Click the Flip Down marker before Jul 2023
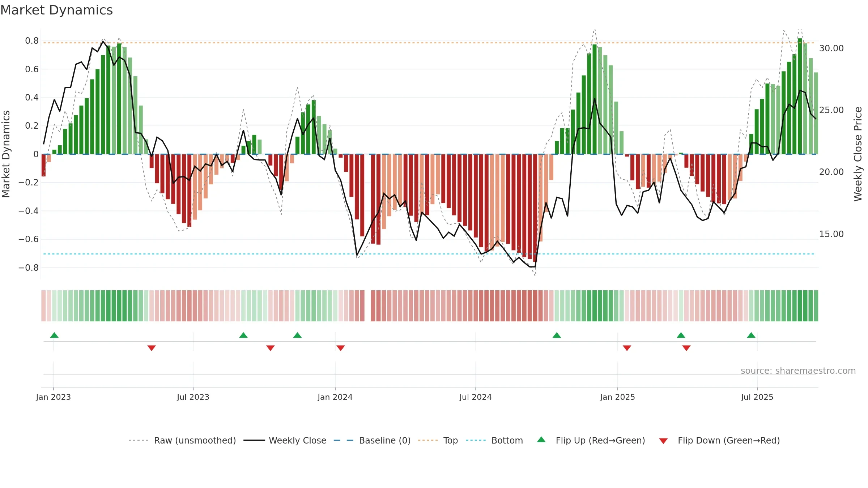Viewport: 868px width, 488px height. (x=152, y=348)
